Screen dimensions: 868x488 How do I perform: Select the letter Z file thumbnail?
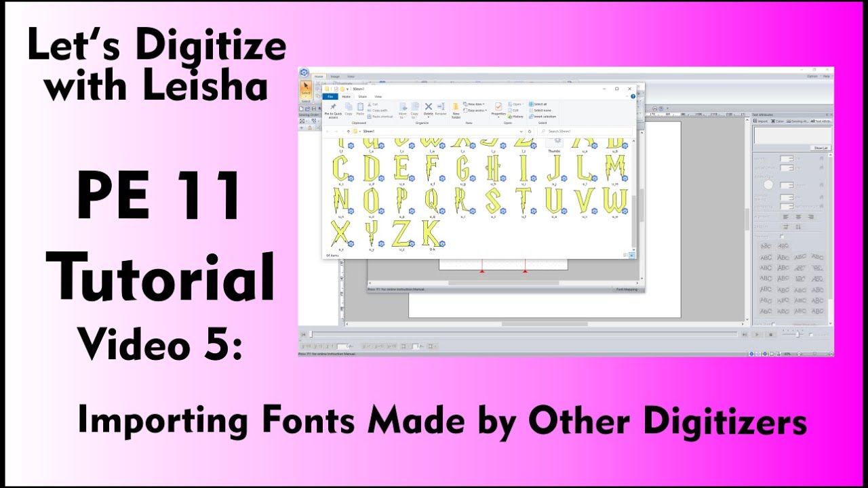(x=400, y=232)
